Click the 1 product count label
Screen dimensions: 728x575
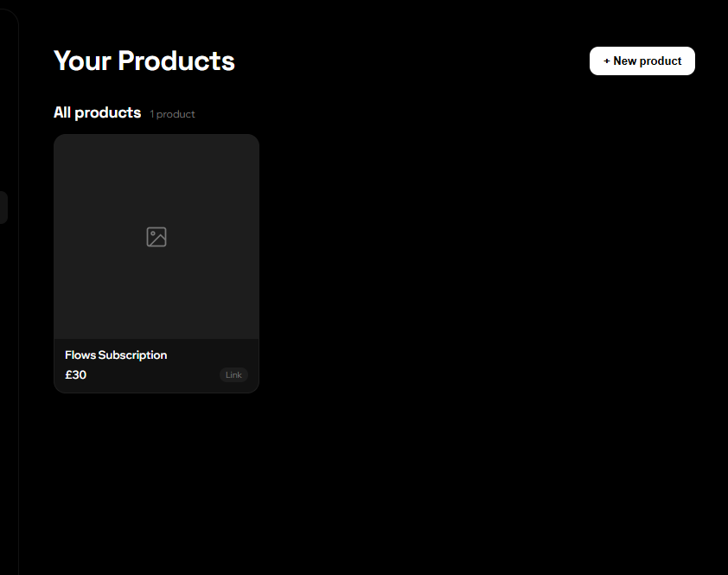pyautogui.click(x=172, y=114)
